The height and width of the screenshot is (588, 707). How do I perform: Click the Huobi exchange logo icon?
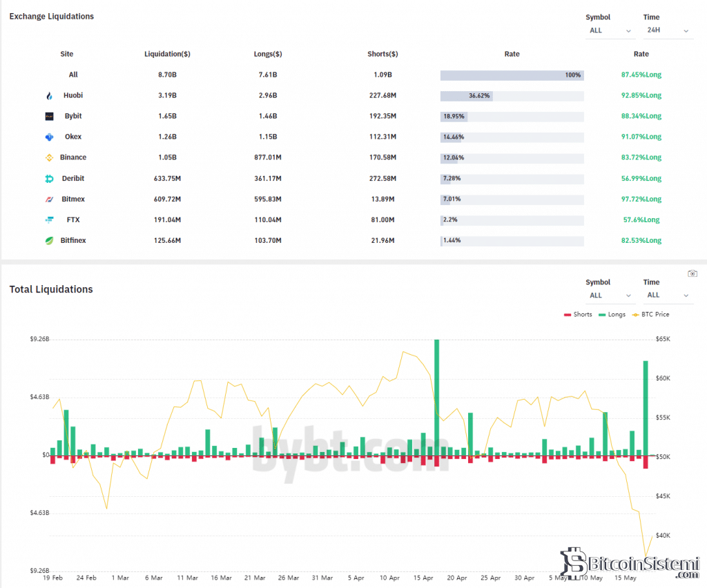pyautogui.click(x=49, y=96)
